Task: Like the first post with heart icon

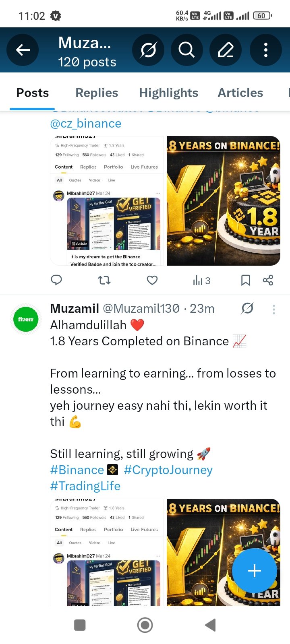Action: click(152, 280)
